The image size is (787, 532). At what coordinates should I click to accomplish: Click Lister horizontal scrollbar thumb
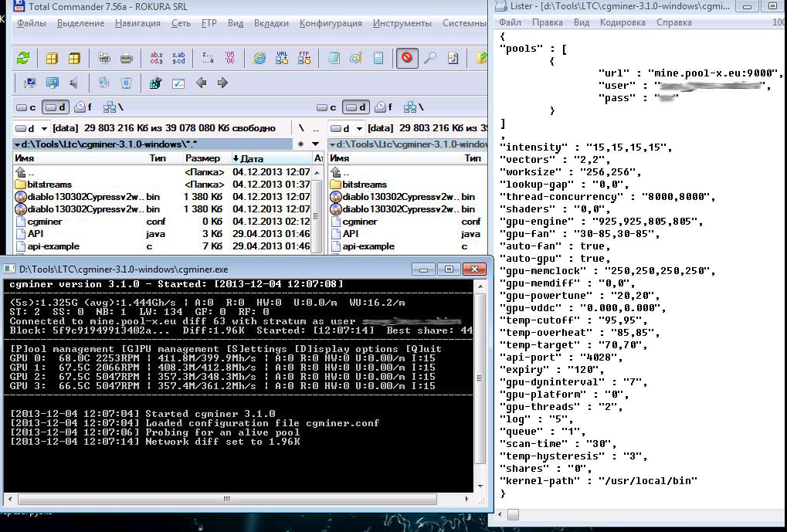pyautogui.click(x=513, y=514)
